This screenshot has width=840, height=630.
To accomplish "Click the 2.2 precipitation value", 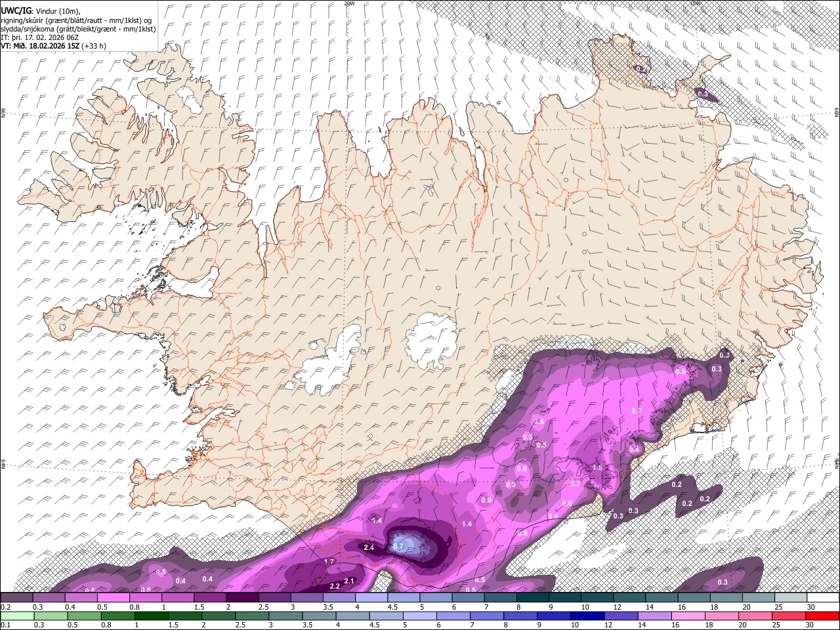I will pos(334,586).
